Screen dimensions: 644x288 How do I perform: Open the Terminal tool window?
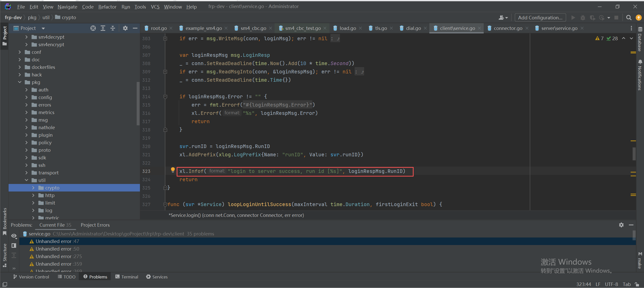[127, 277]
